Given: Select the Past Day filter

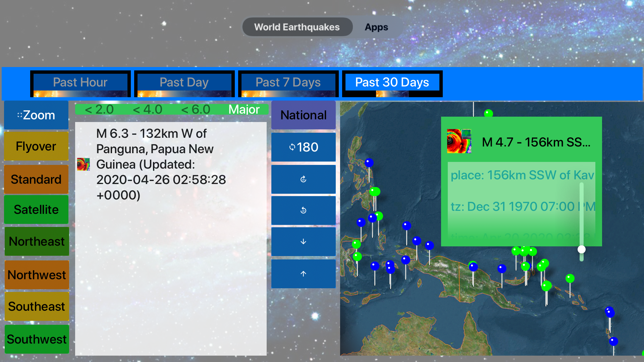Looking at the screenshot, I should (184, 84).
